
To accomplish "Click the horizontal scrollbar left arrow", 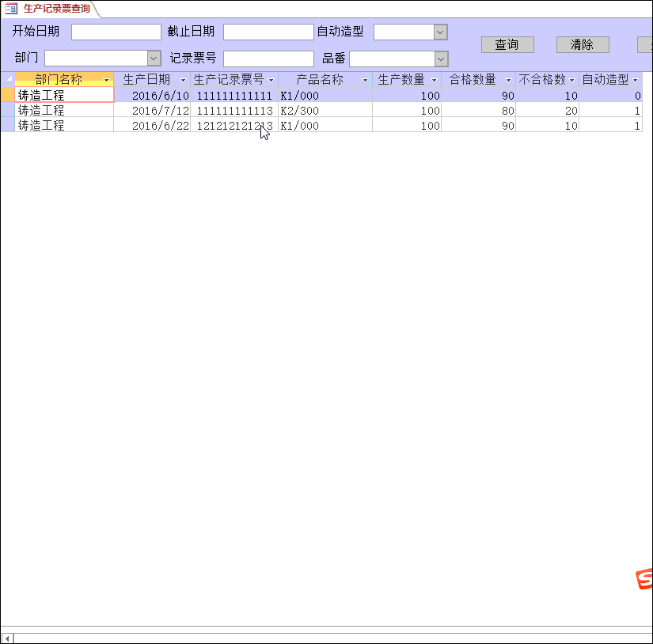I will point(7,638).
